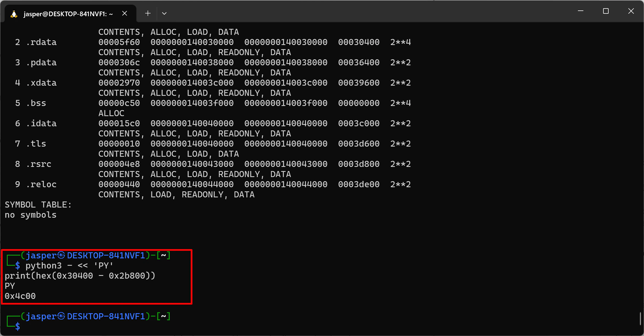The height and width of the screenshot is (336, 644).
Task: Click the .rdata section name
Action: pos(41,42)
